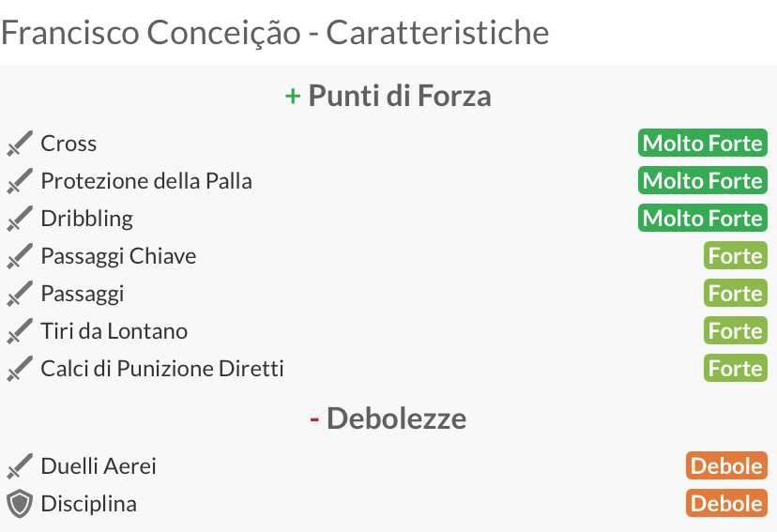The image size is (777, 532).
Task: Select the sword icon by Calci di Punizione Diretti
Action: pyautogui.click(x=20, y=369)
